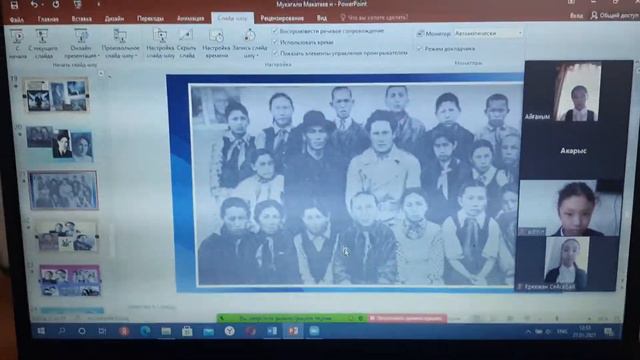This screenshot has height=360, width=640.
Task: Expand the record slide show dropdown arrow
Action: (x=257, y=56)
